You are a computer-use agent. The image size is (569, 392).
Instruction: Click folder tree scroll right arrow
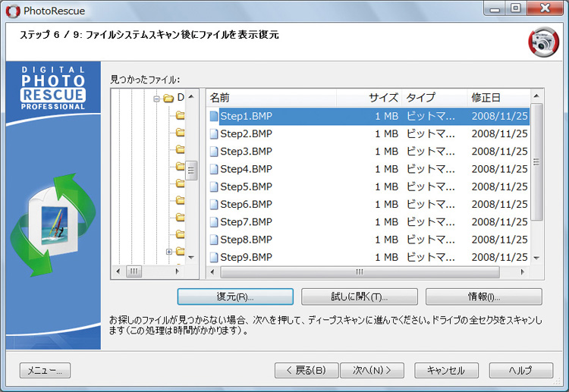pos(177,271)
